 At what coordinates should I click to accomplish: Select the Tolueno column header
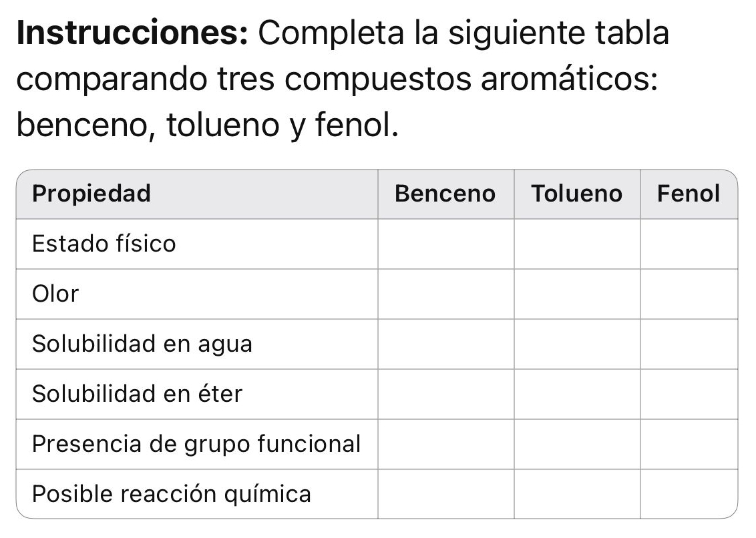[576, 194]
